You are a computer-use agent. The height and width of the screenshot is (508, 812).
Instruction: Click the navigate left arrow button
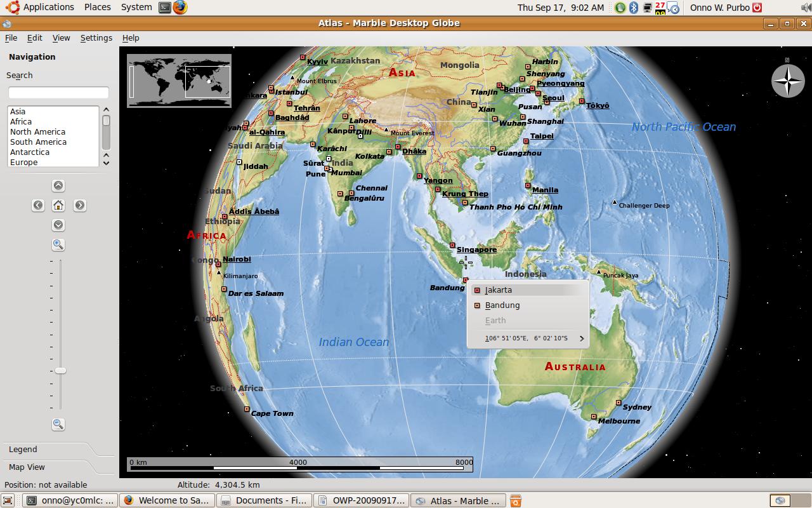[38, 205]
